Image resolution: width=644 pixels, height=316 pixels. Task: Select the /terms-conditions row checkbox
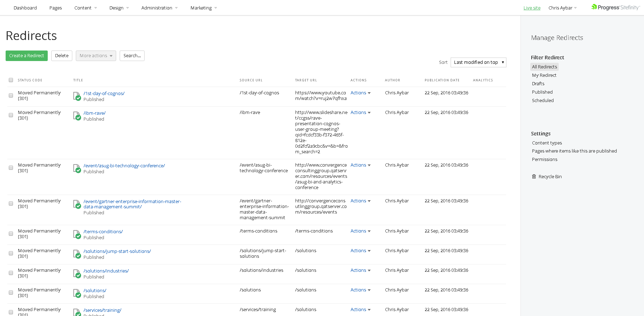(x=11, y=234)
